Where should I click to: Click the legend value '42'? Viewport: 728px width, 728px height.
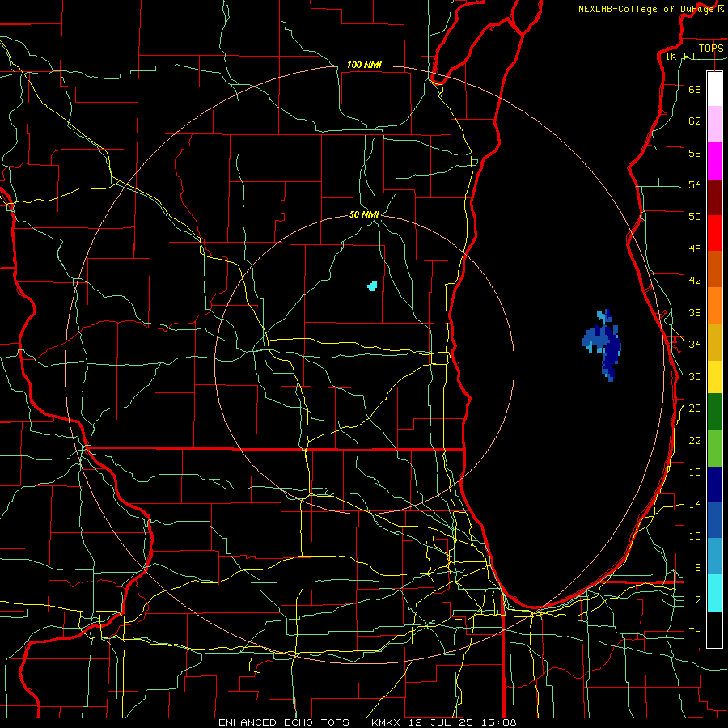[x=695, y=280]
